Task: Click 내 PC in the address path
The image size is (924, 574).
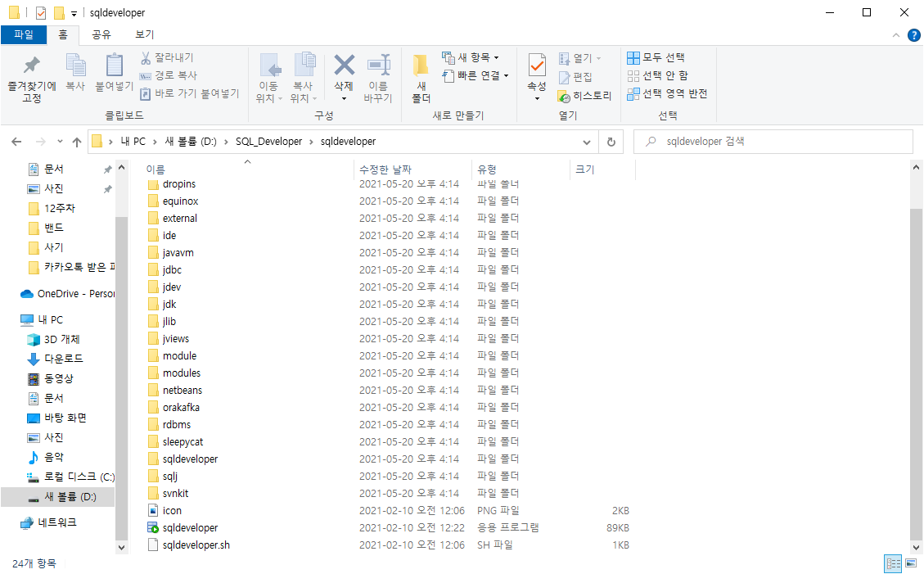Action: (133, 142)
